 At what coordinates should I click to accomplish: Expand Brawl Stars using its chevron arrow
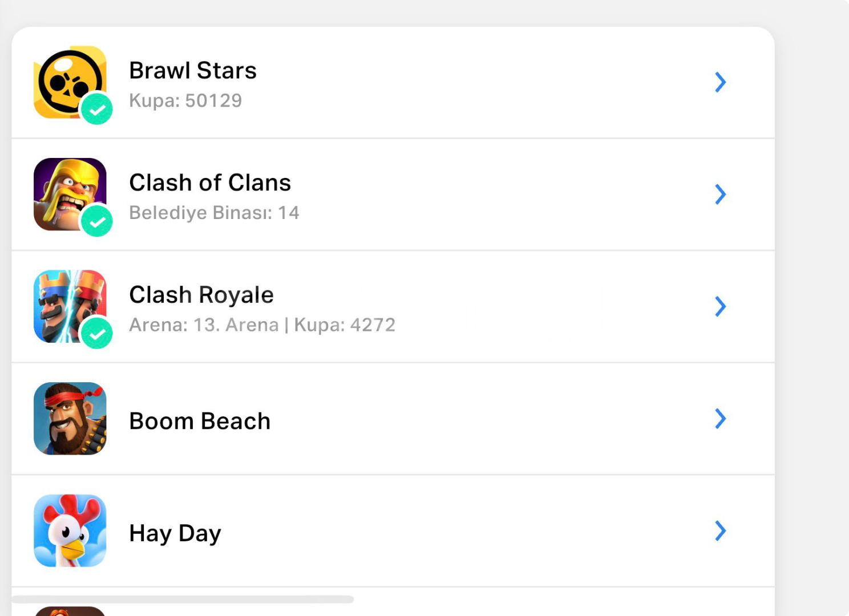click(721, 82)
